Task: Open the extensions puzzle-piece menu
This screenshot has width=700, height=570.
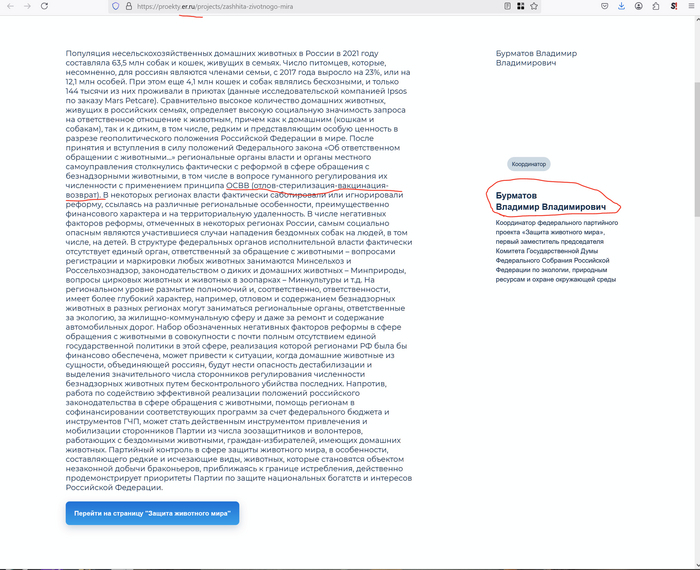Action: click(x=655, y=6)
